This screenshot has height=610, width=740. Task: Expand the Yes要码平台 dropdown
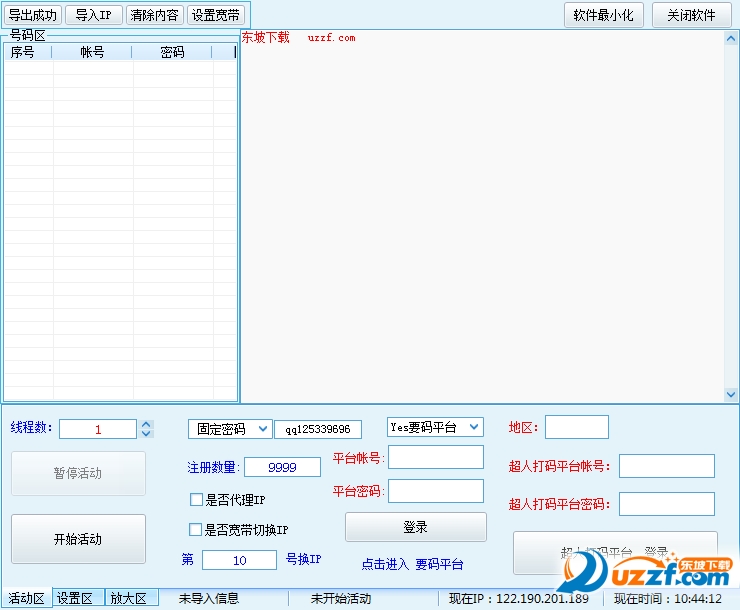tap(435, 427)
